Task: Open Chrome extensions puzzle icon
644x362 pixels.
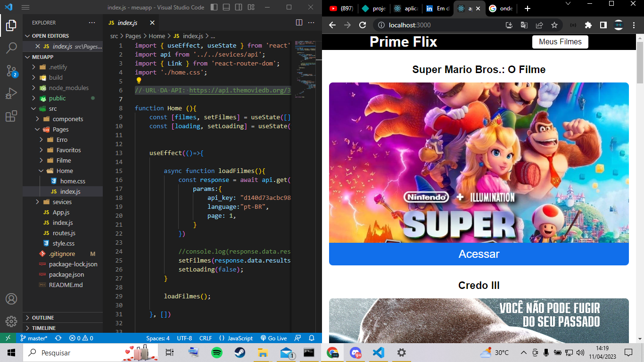Action: pyautogui.click(x=588, y=25)
